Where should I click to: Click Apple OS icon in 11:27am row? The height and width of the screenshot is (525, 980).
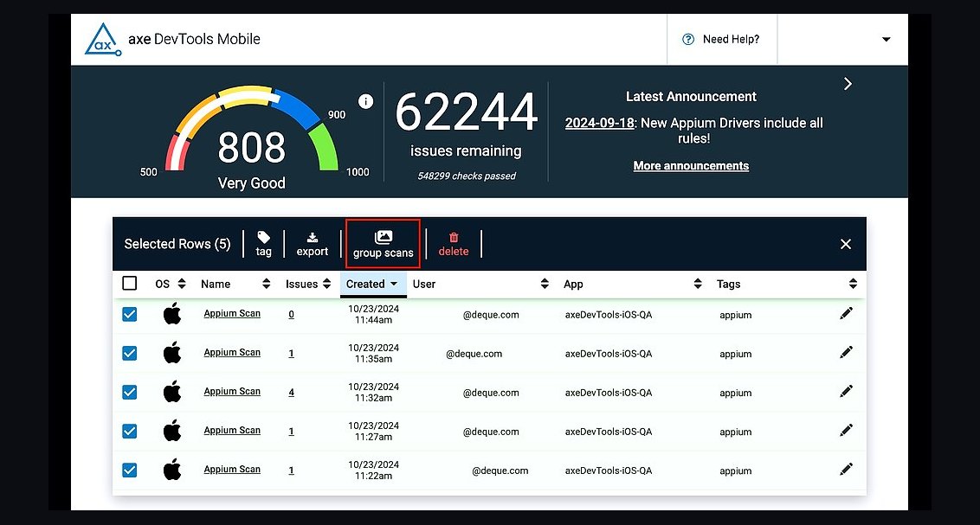tap(172, 430)
